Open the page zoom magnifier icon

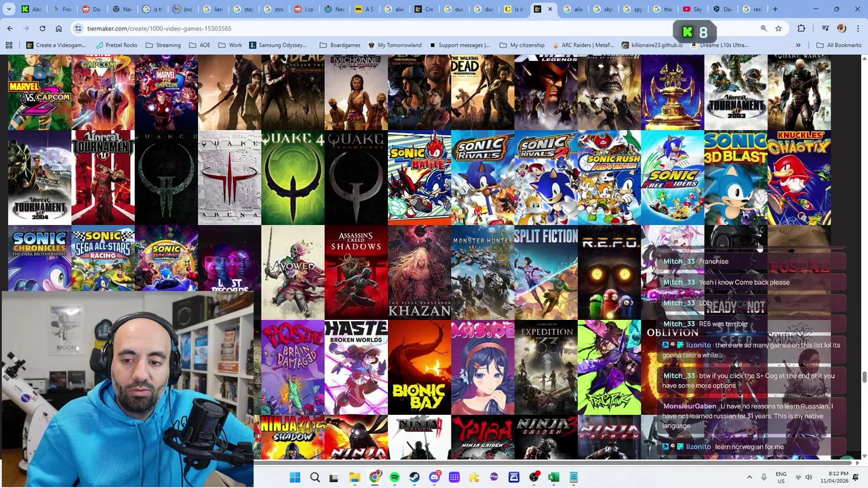tap(764, 28)
